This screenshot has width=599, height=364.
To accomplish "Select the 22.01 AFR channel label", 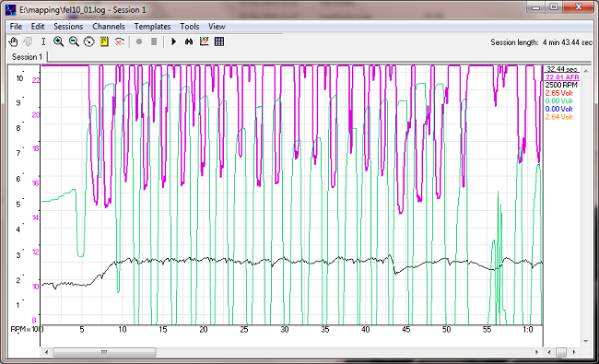I will [562, 77].
